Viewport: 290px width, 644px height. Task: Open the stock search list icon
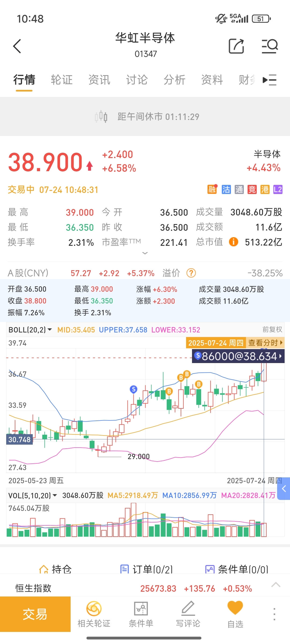(x=270, y=46)
